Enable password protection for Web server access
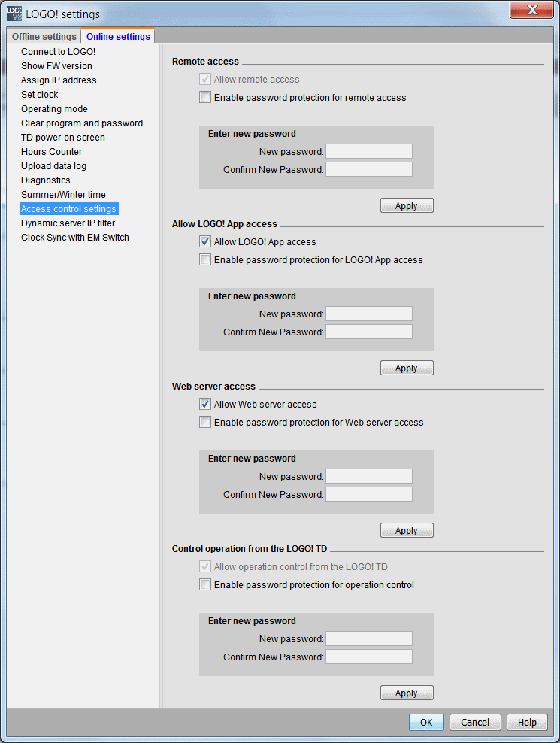This screenshot has height=743, width=560. point(205,422)
